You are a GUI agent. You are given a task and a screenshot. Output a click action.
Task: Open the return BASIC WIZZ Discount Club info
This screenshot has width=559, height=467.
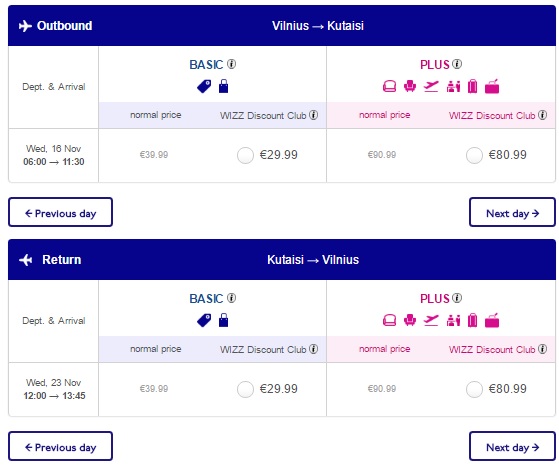point(313,349)
